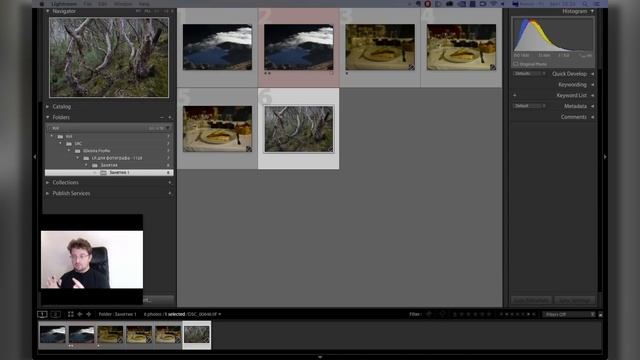
Task: Select grid photo 4, the dinner plate
Action: pos(461,47)
